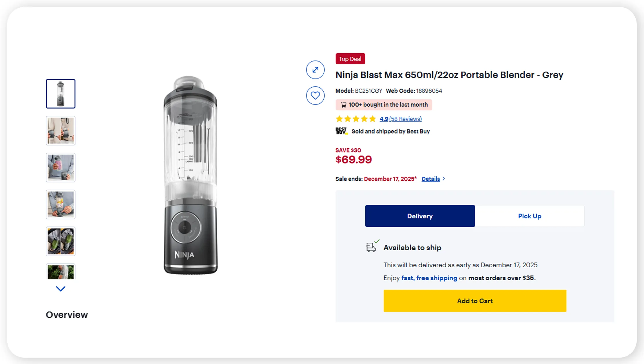The width and height of the screenshot is (644, 364).
Task: Switch to the Pick Up tab
Action: pos(529,216)
